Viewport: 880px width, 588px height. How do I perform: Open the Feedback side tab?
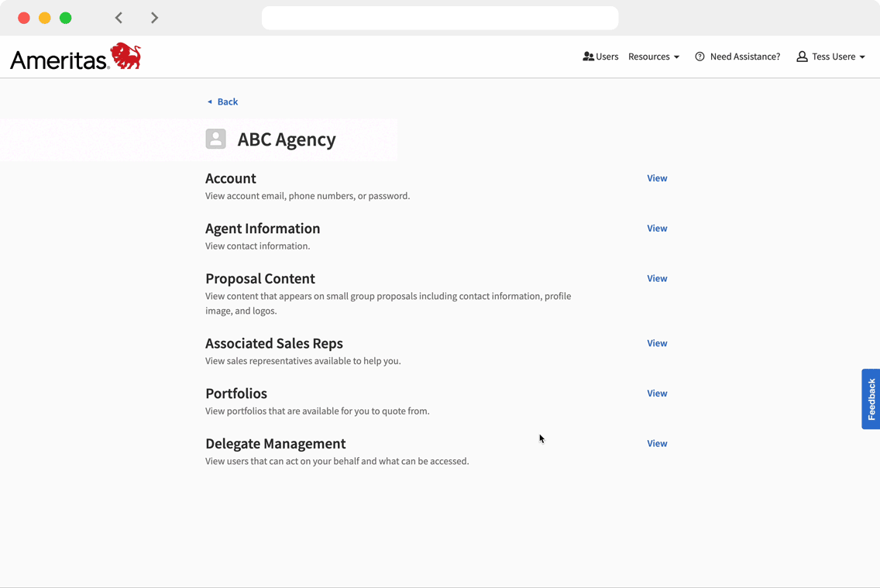tap(871, 399)
